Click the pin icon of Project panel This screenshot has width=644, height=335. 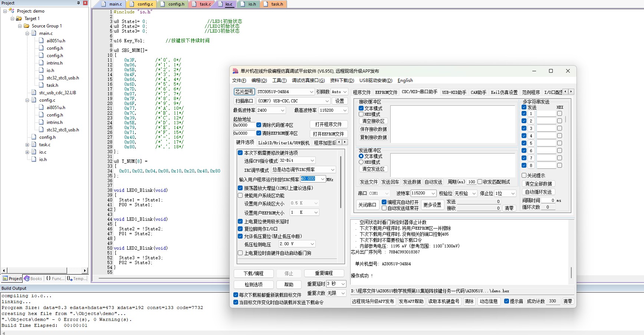78,3
